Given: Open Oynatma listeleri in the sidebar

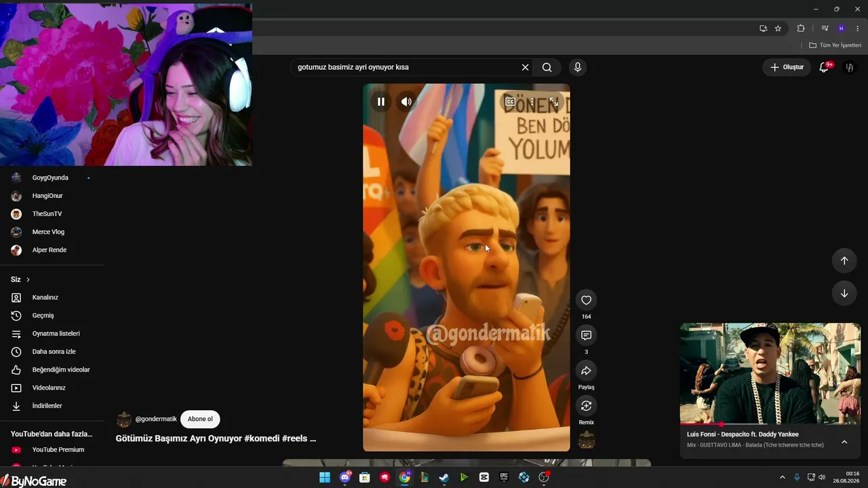Looking at the screenshot, I should 56,333.
